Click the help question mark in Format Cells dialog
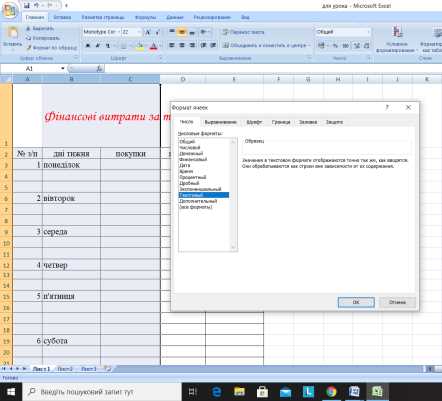 [387, 107]
